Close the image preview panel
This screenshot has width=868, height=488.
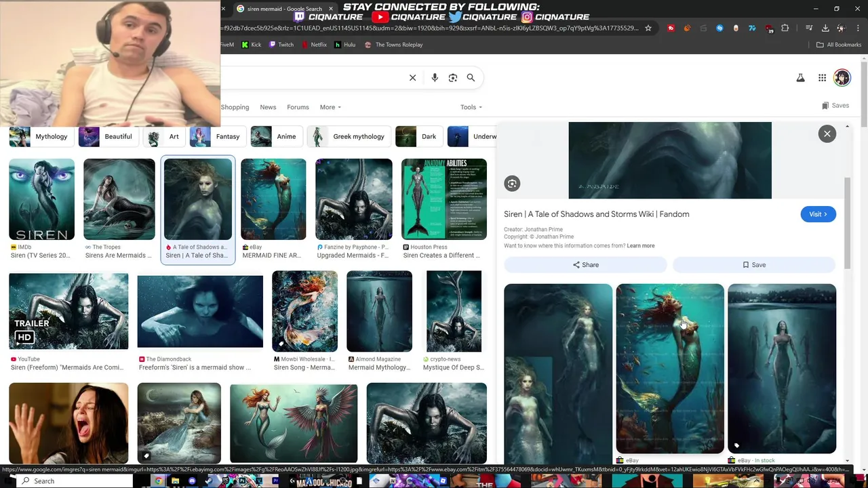tap(827, 134)
